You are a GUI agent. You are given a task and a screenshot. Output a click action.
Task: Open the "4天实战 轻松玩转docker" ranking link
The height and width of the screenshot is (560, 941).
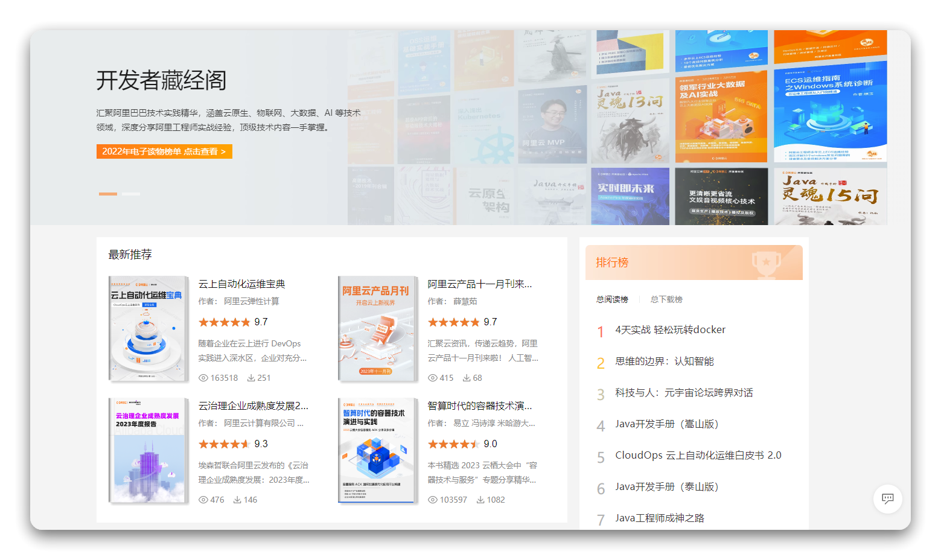click(x=670, y=329)
